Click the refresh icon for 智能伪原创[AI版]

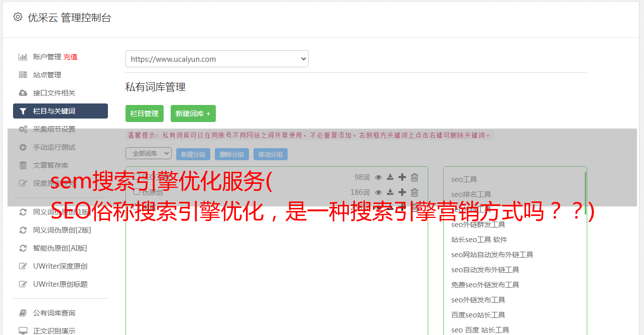click(23, 248)
